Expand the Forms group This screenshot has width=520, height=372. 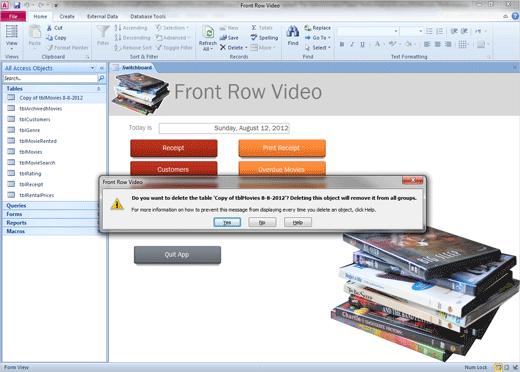click(x=52, y=214)
